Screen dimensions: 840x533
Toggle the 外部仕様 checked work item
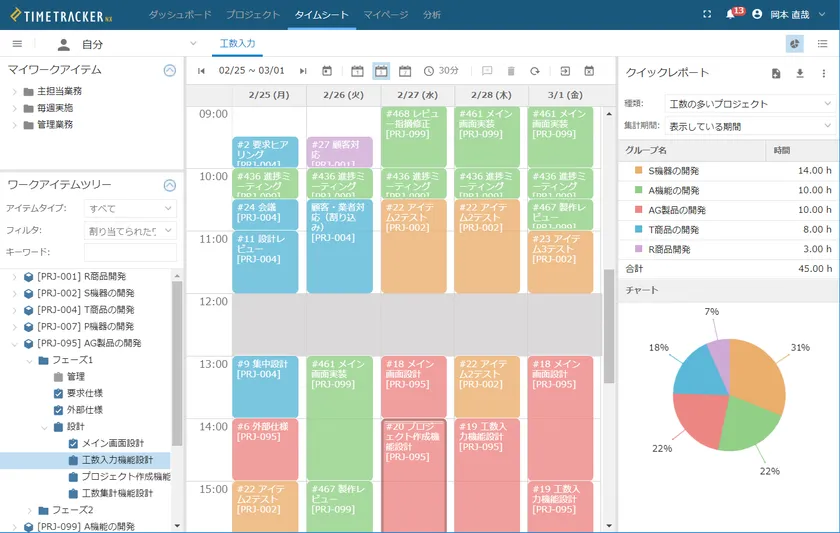tap(58, 410)
